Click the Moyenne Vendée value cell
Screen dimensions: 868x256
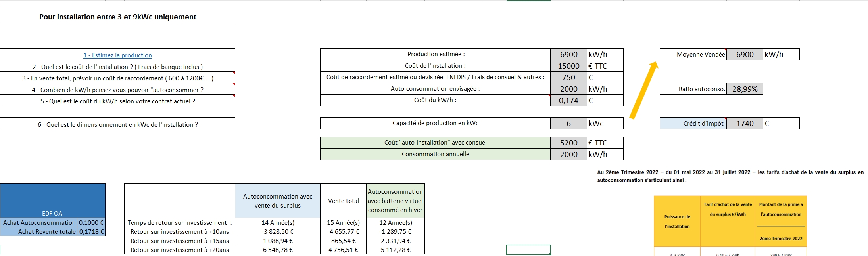click(x=745, y=55)
